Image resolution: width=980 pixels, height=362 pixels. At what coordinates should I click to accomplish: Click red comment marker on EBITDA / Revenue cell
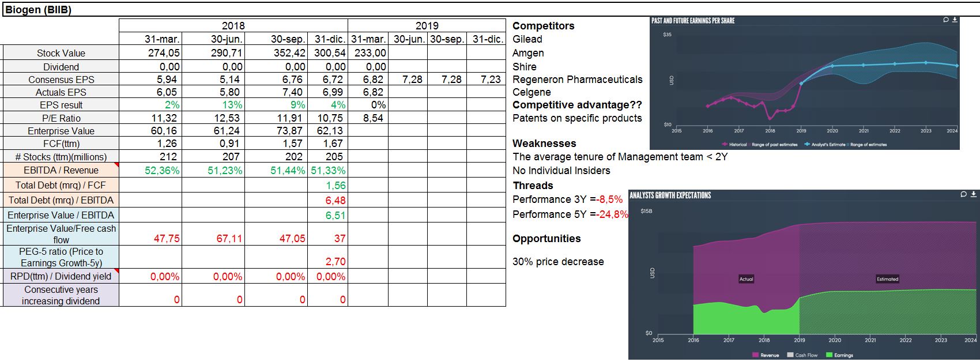click(116, 165)
